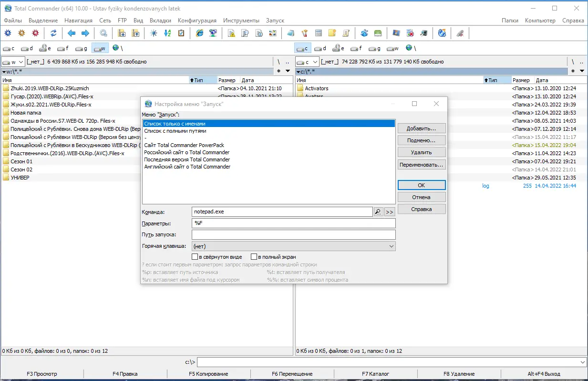Open the Навигация menu

(x=79, y=21)
